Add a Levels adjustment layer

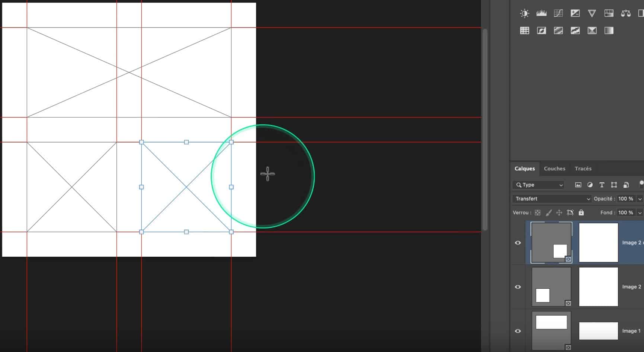tap(541, 14)
